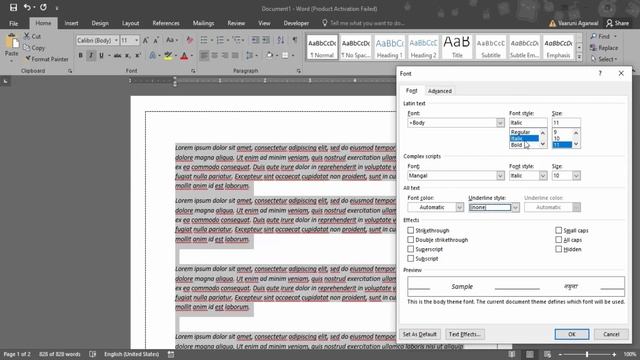Switch to the Design ribbon tab
Screen dimensions: 640x360
tap(100, 23)
